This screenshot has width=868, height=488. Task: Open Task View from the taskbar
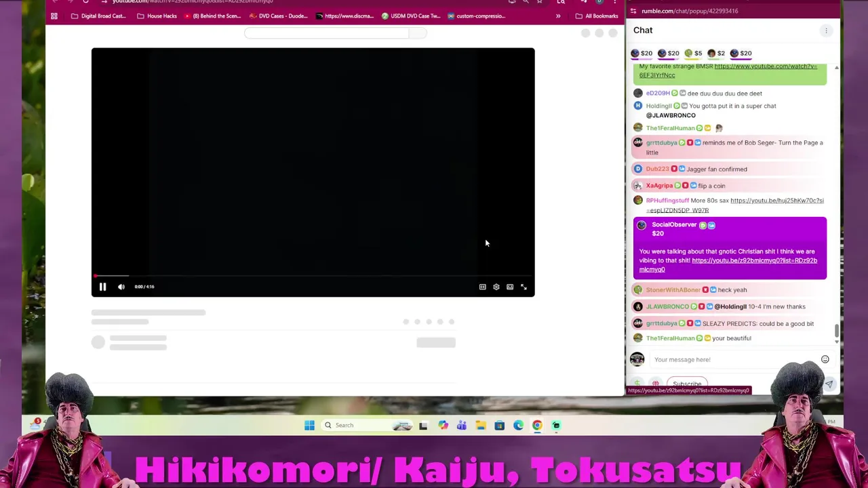click(423, 425)
